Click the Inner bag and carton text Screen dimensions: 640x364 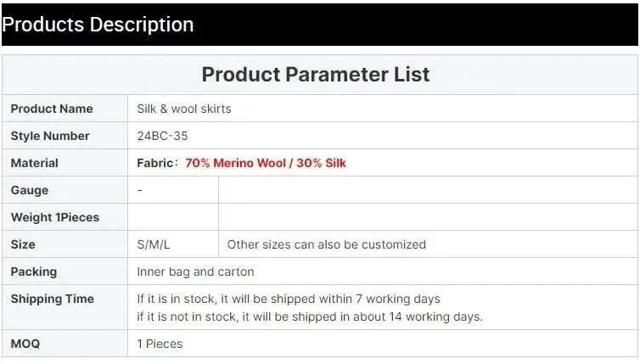click(x=195, y=272)
